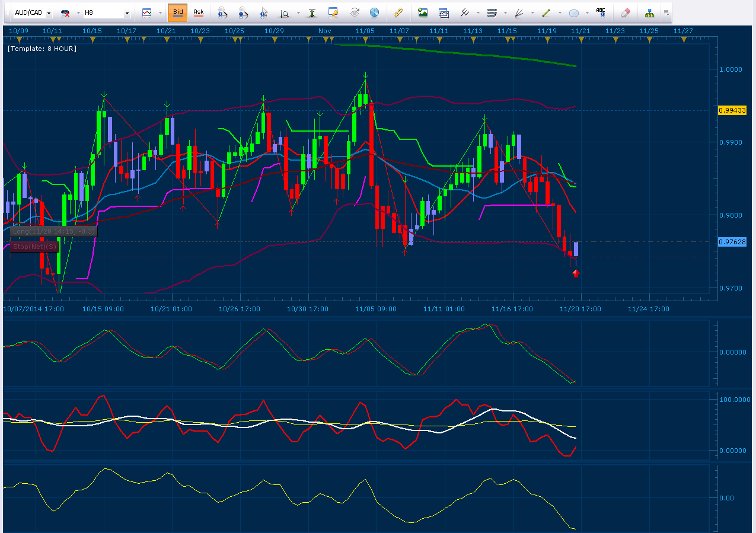Click the eye visibility icon in toolbar
The width and height of the screenshot is (756, 533).
355,12
